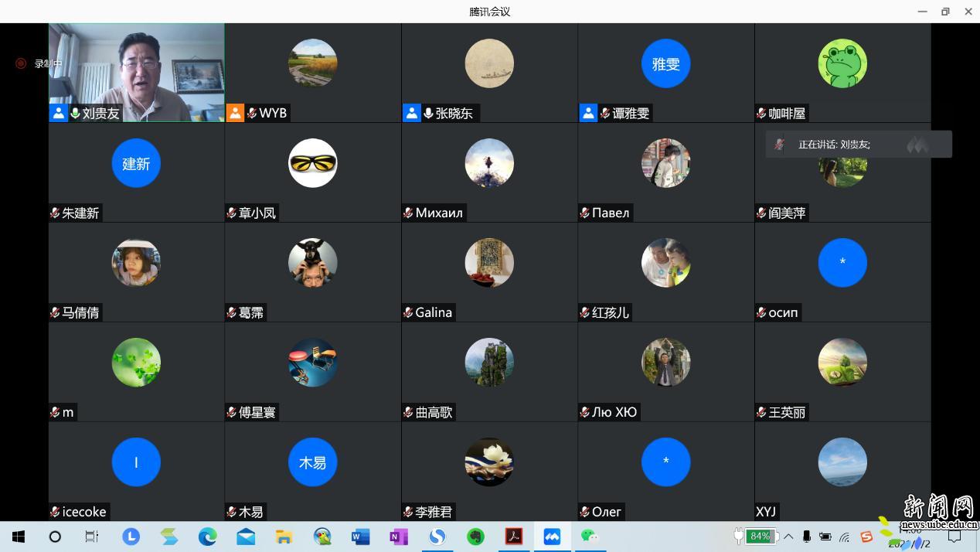Click 张晓东's microphone icon
This screenshot has height=552, width=980.
click(x=428, y=113)
